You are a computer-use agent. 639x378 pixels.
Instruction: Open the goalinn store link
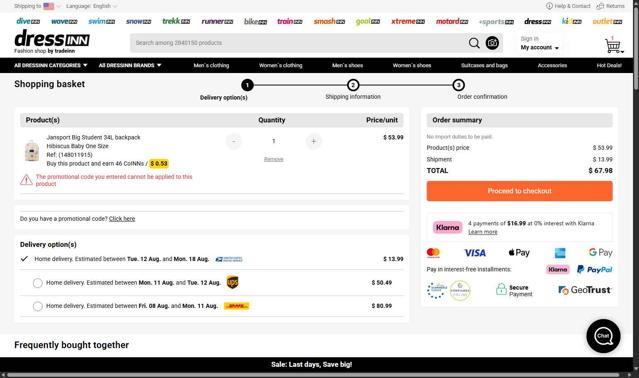click(x=368, y=21)
